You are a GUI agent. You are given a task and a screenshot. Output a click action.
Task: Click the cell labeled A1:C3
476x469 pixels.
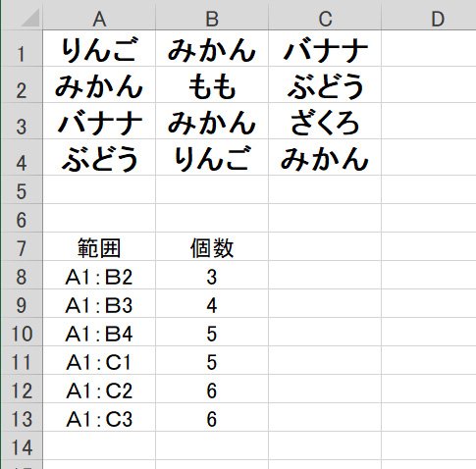[99, 417]
